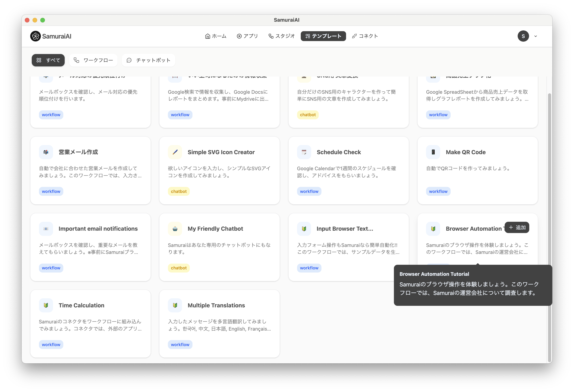Click the Samuraiはあなた専用のチャットボット description

click(219, 248)
